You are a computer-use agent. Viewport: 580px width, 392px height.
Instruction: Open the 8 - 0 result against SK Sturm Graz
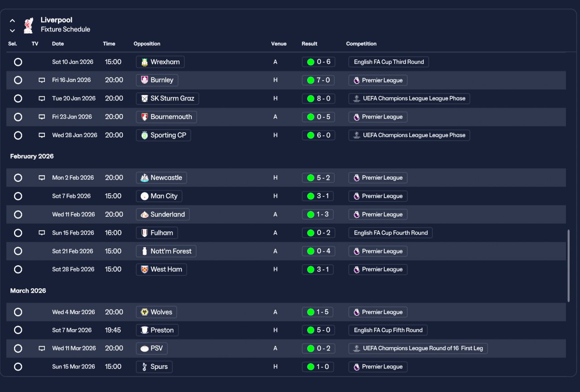pos(319,99)
